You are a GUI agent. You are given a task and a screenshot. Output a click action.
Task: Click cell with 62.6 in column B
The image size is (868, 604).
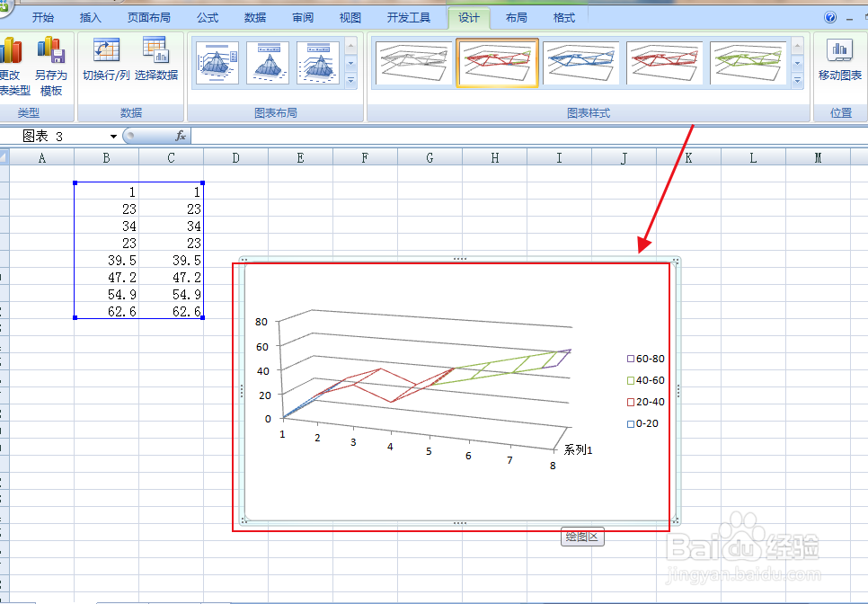coord(106,311)
